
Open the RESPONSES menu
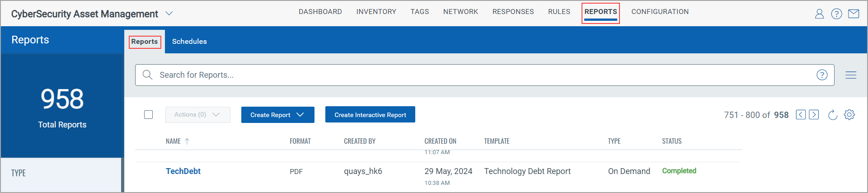(x=513, y=12)
